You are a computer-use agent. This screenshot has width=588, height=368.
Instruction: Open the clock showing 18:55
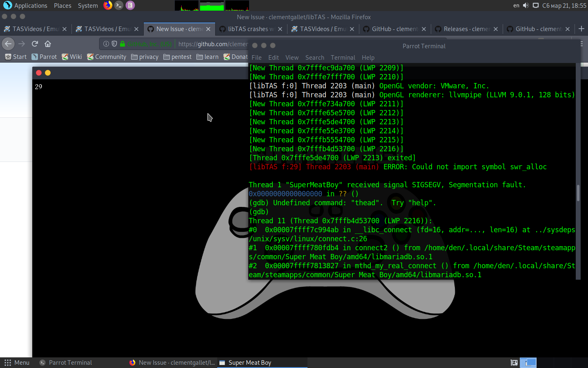click(564, 6)
